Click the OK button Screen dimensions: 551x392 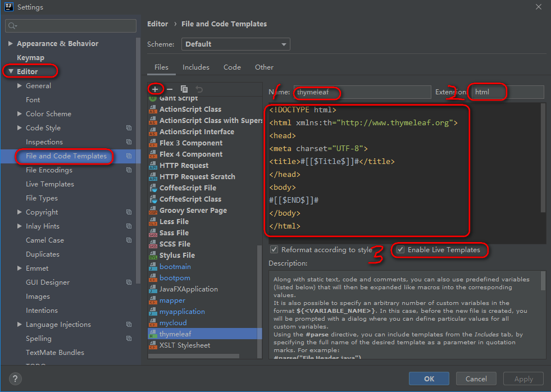tap(429, 379)
